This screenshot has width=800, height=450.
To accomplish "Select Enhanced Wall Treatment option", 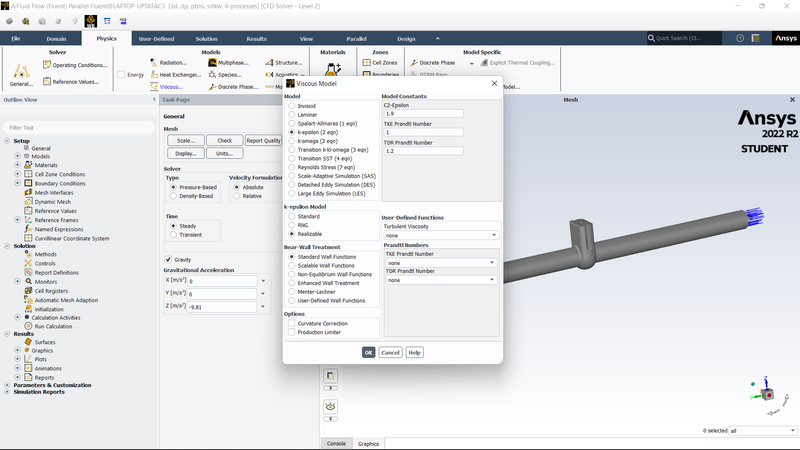I will coord(291,283).
